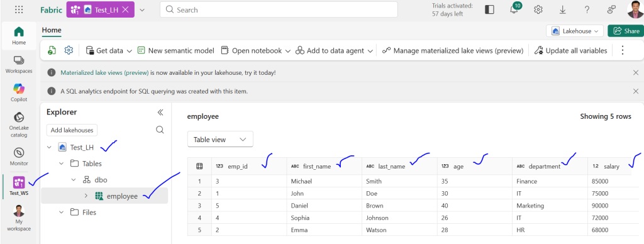Select the cell containing Watson
This screenshot has width=644, height=244.
(x=399, y=230)
